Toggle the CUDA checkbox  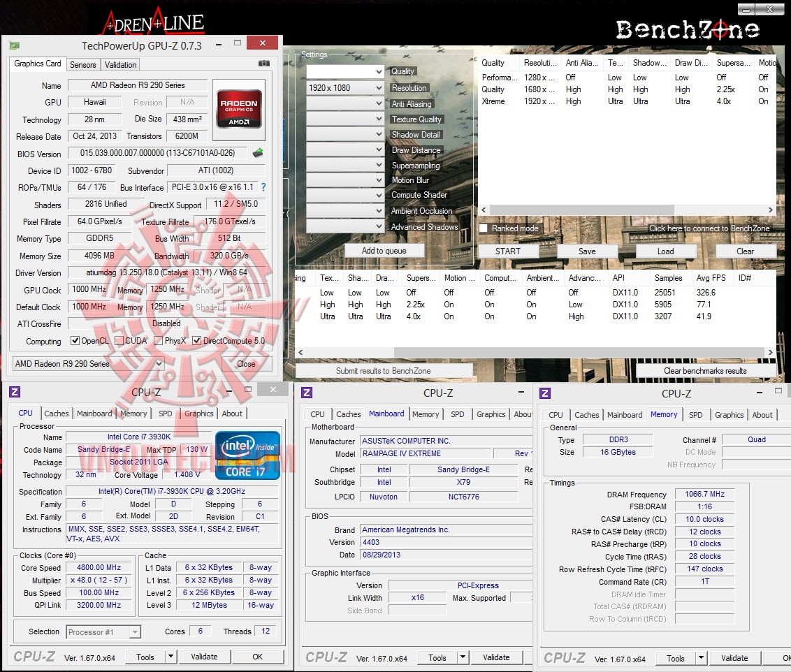[x=119, y=341]
